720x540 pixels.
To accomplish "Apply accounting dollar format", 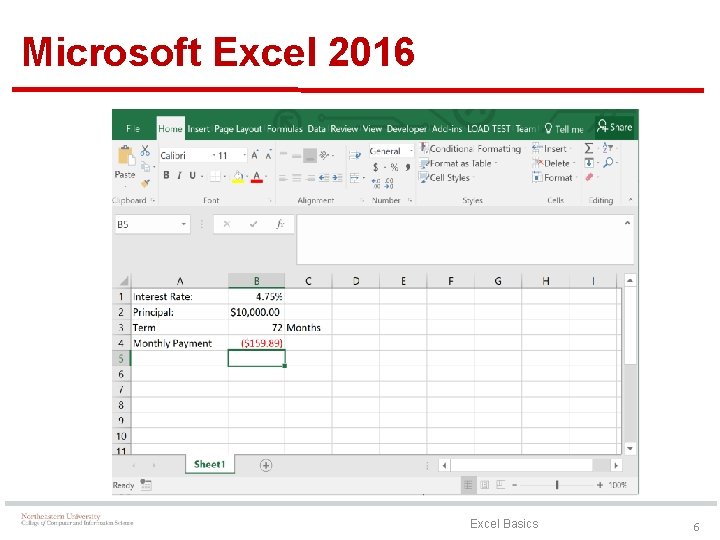I will click(x=376, y=167).
